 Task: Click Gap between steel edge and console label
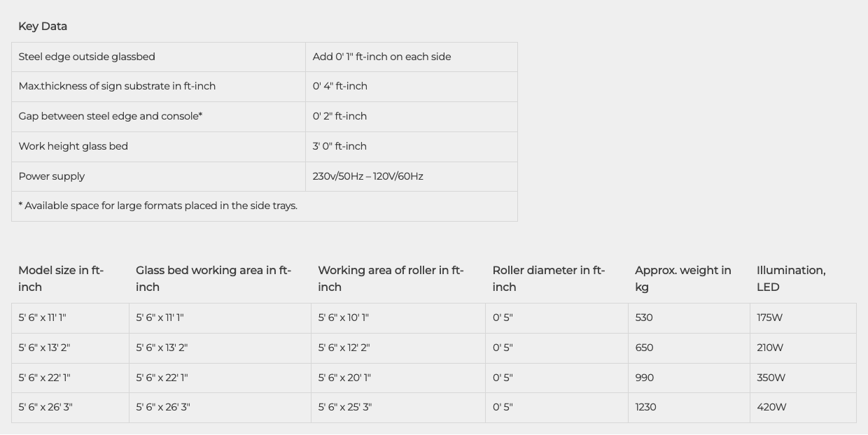[x=111, y=116]
